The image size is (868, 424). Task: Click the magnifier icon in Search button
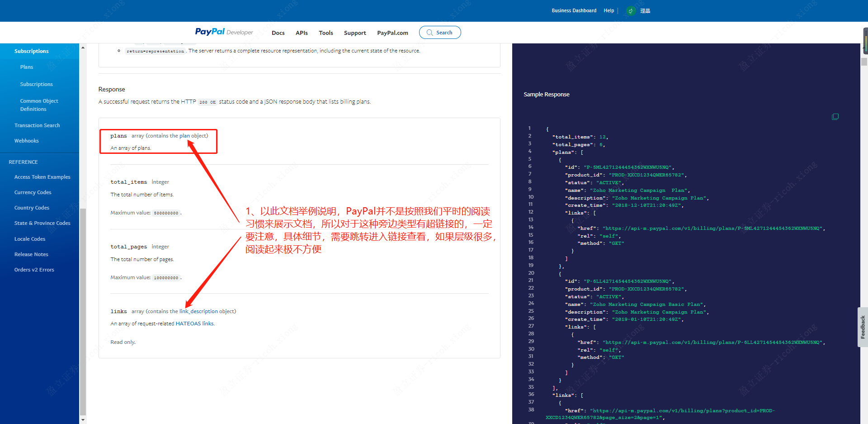pos(429,33)
